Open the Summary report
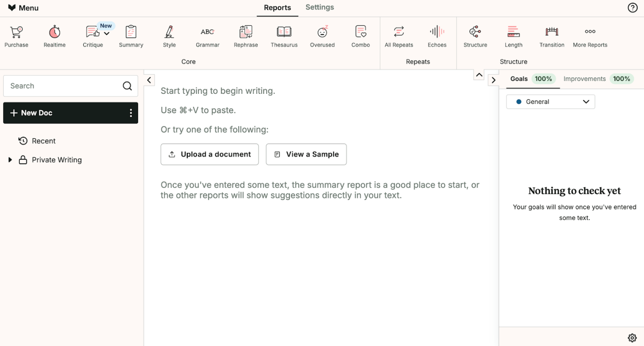The image size is (644, 346). click(131, 37)
